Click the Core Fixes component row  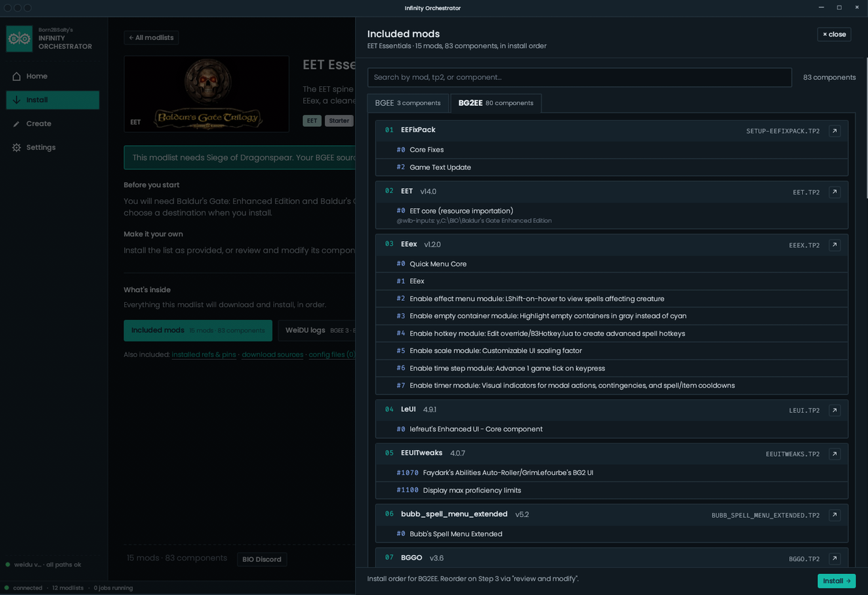click(x=612, y=150)
